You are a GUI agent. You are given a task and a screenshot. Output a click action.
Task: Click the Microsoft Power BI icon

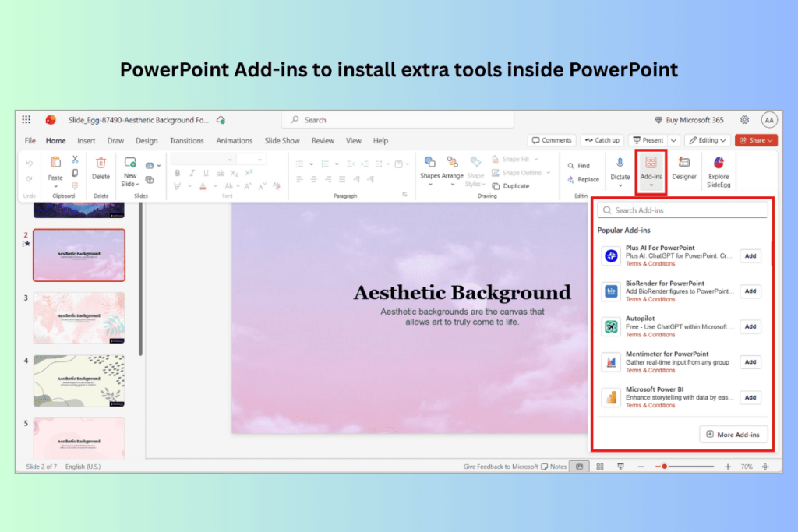[x=611, y=397]
